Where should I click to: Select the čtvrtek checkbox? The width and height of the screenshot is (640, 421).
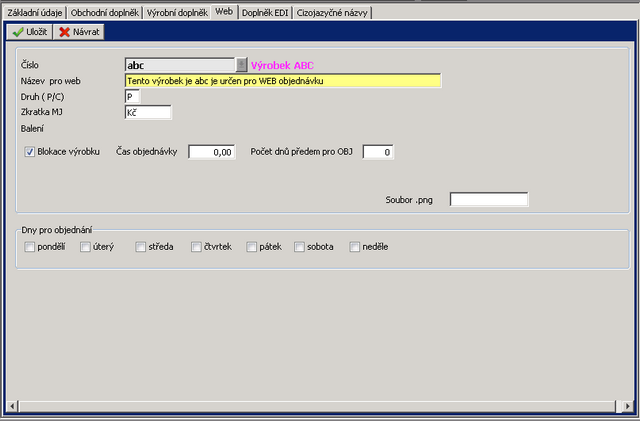196,247
